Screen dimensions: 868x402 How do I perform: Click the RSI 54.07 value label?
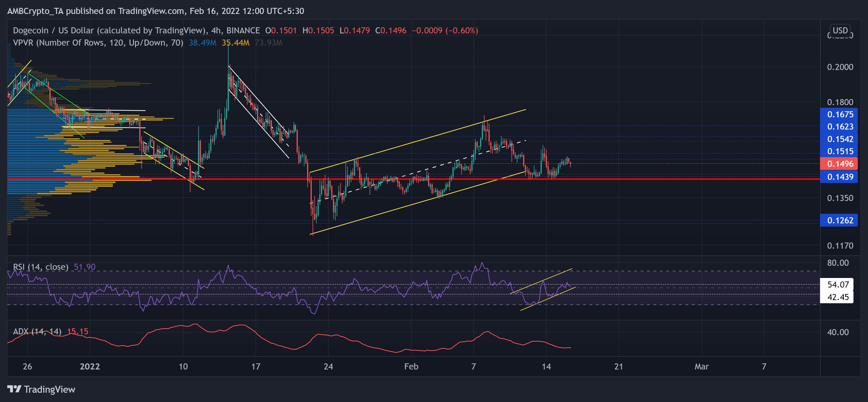pos(837,284)
